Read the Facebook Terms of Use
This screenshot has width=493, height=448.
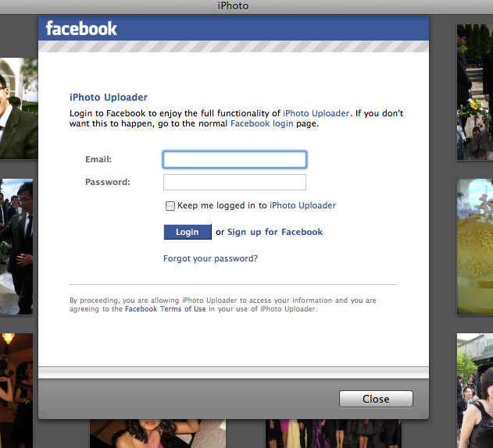click(166, 309)
